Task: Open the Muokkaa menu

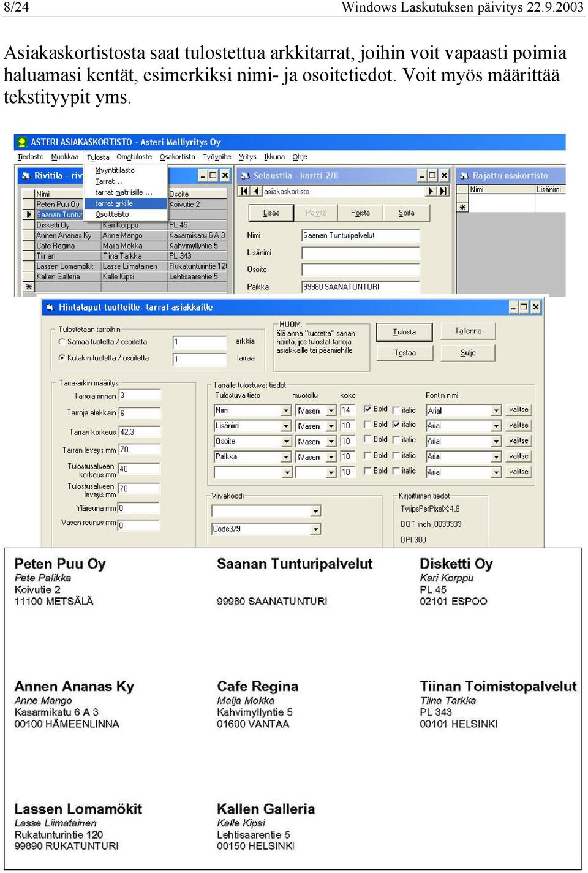Action: pos(65,157)
